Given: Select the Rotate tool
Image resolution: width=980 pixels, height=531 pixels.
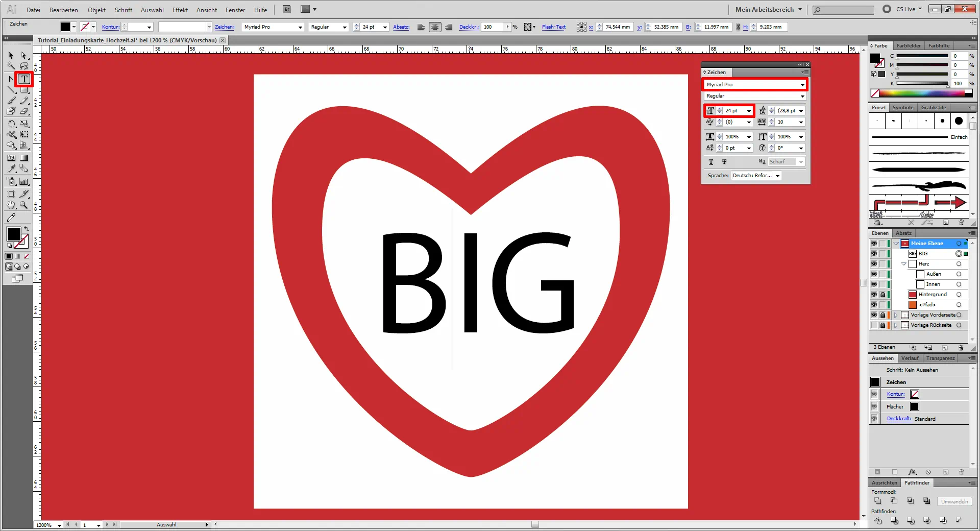Looking at the screenshot, I should 11,124.
